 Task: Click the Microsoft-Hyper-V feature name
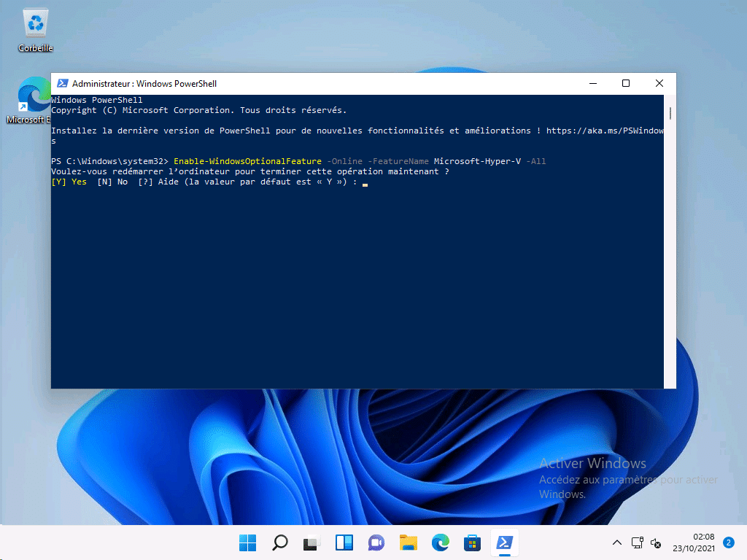coord(477,161)
